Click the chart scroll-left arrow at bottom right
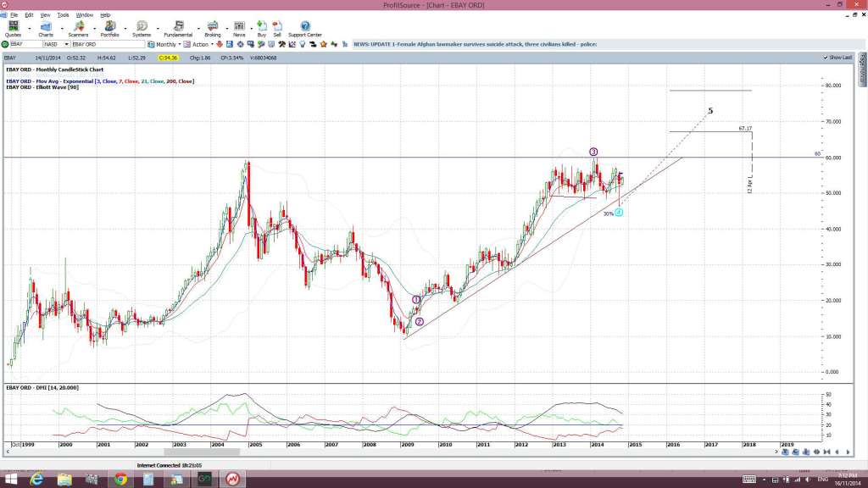The width and height of the screenshot is (868, 488). pyautogui.click(x=837, y=452)
